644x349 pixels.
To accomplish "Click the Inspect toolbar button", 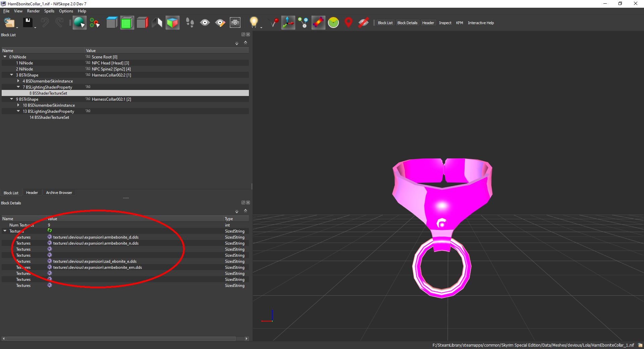I will (445, 23).
